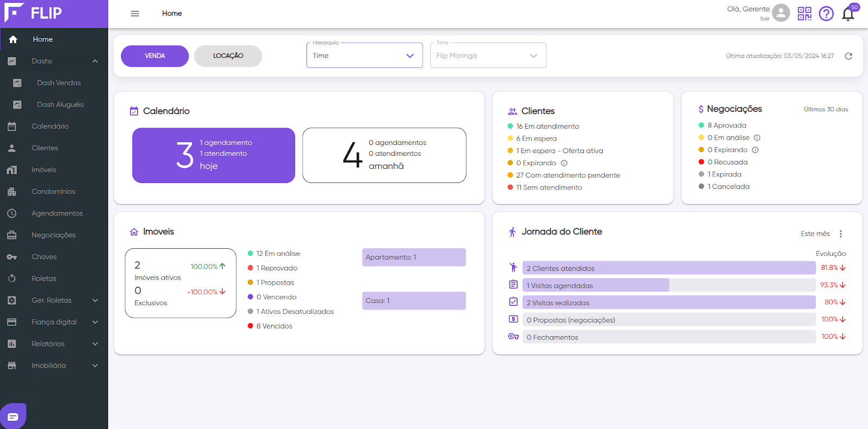Click Casa: 1 bar
Image resolution: width=868 pixels, height=429 pixels.
pyautogui.click(x=414, y=301)
